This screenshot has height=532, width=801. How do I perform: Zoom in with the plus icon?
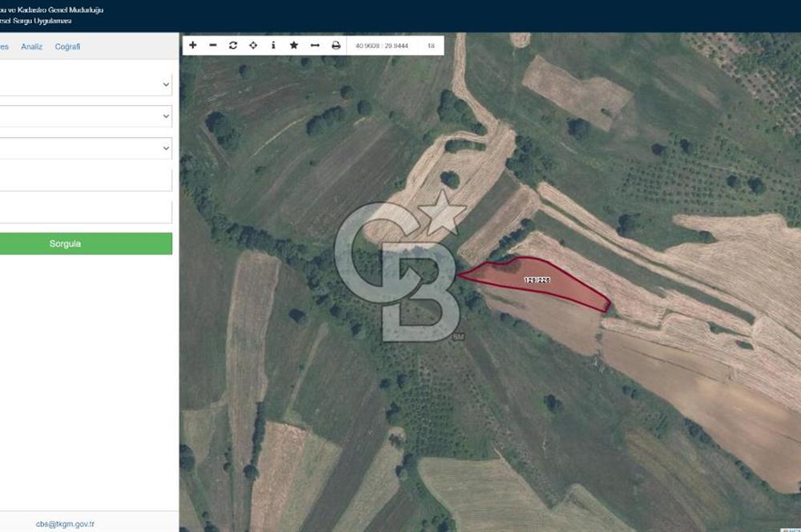[x=192, y=46]
